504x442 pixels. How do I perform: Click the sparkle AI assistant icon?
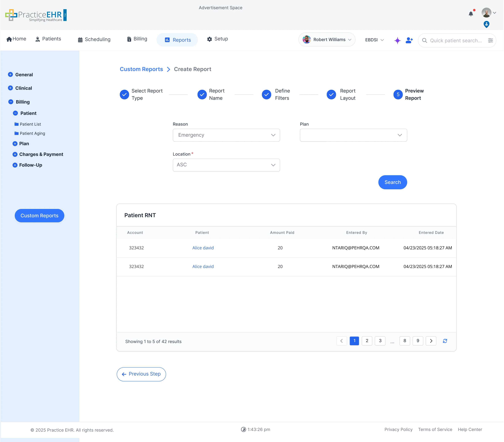click(397, 40)
